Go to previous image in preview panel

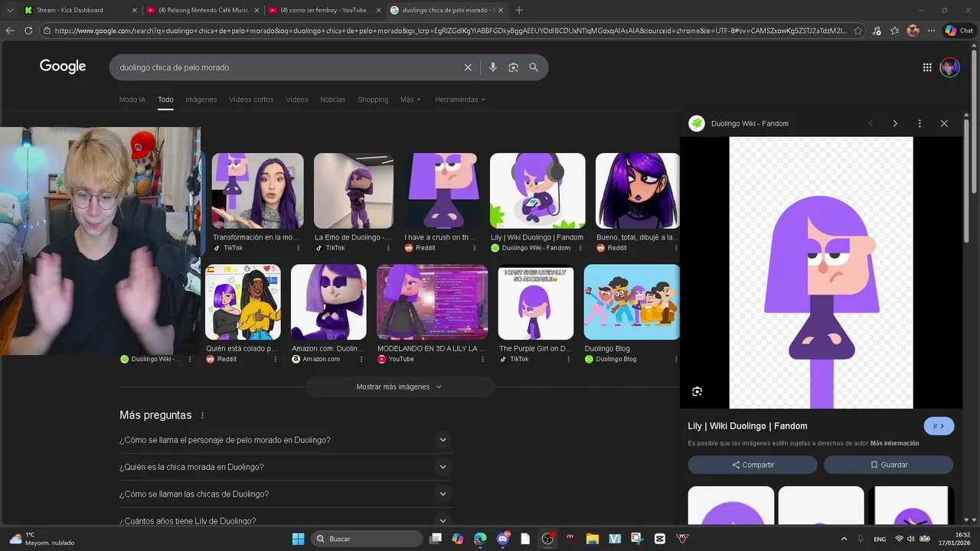pos(871,123)
